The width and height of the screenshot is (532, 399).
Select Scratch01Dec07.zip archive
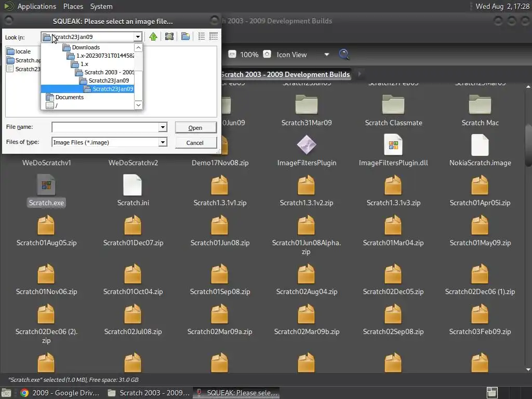click(132, 231)
